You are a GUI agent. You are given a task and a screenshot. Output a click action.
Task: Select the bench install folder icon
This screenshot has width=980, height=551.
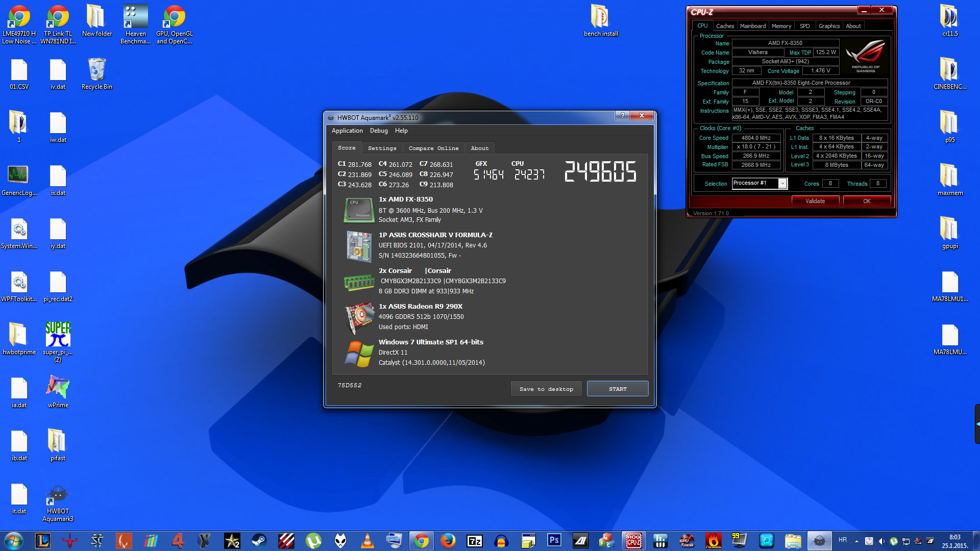(601, 21)
